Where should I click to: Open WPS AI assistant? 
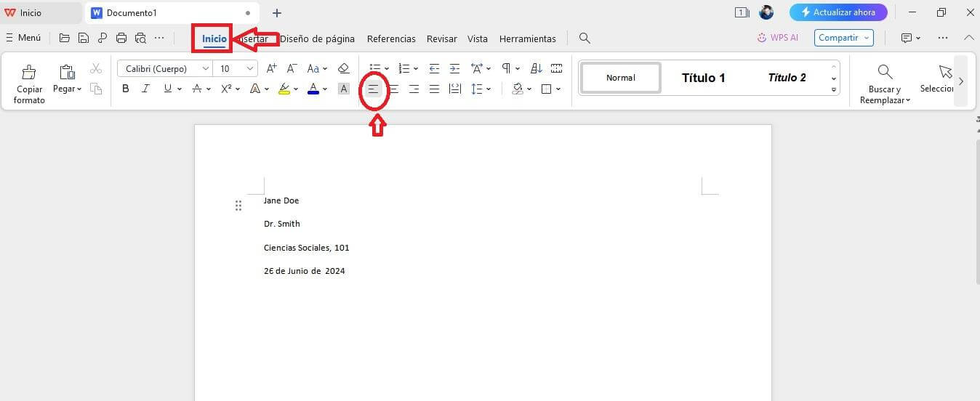point(777,38)
